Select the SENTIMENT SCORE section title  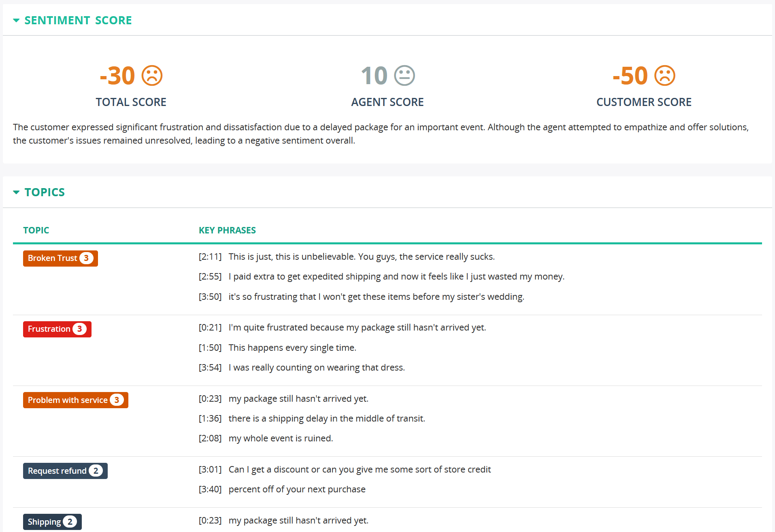click(78, 20)
